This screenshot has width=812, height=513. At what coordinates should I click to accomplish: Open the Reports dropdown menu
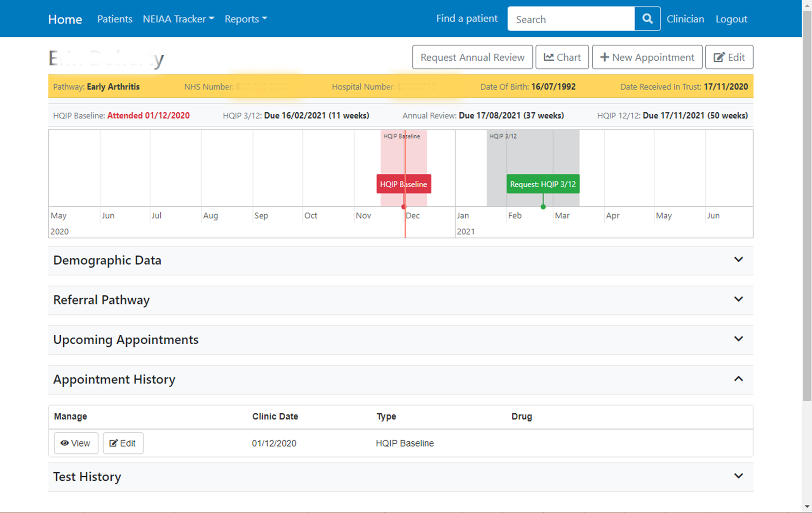[x=246, y=19]
